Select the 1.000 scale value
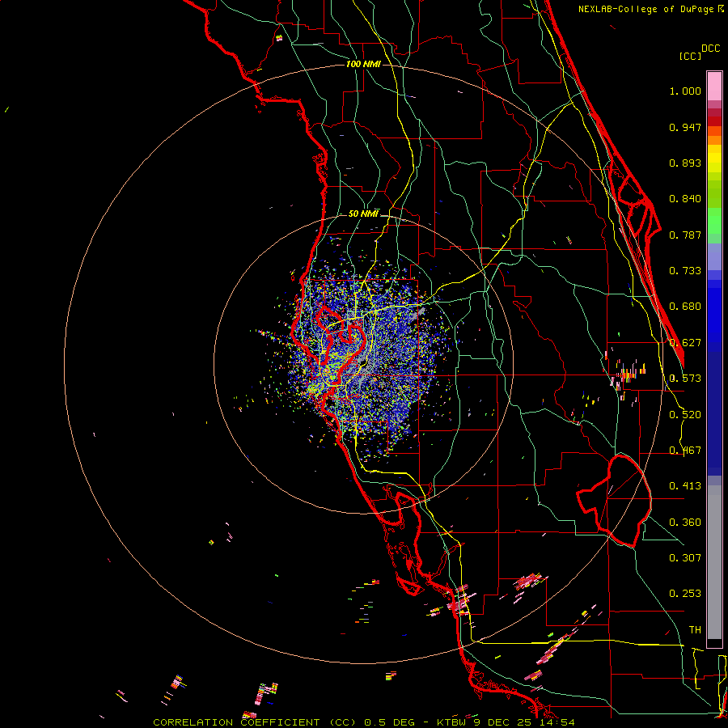728x728 pixels. pyautogui.click(x=685, y=91)
